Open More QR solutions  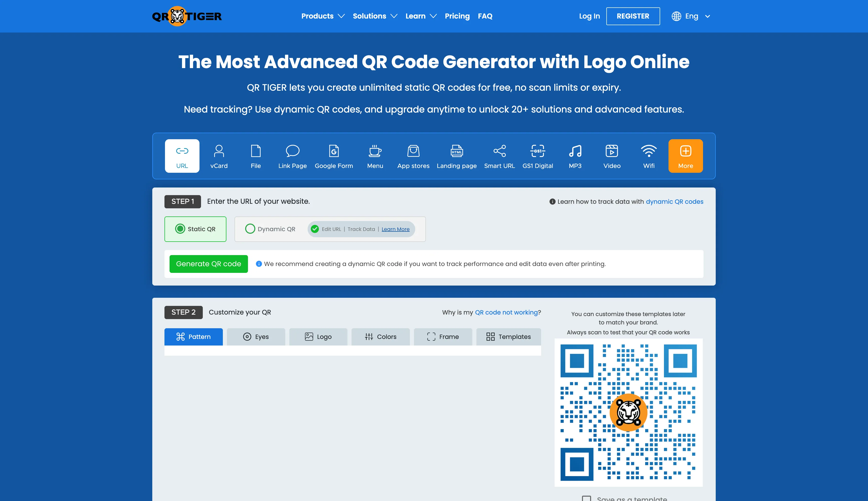(685, 156)
